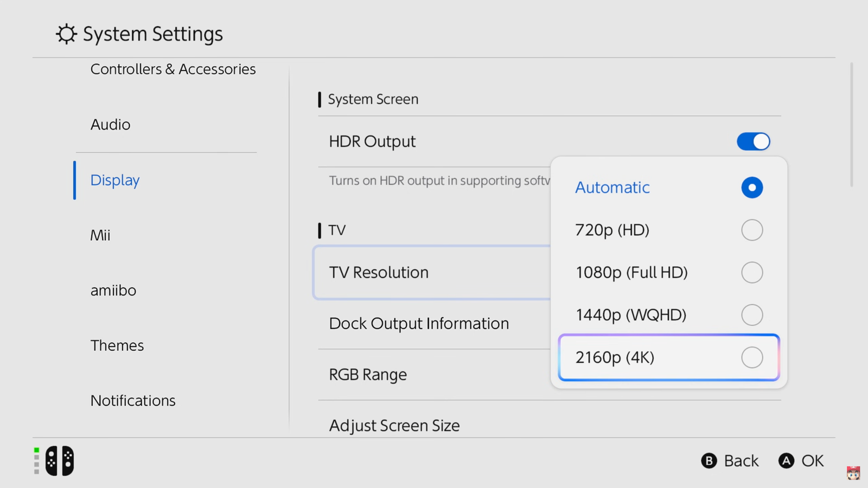Choose the 720p (HD) radio option
Image resolution: width=868 pixels, height=488 pixels.
coord(752,230)
